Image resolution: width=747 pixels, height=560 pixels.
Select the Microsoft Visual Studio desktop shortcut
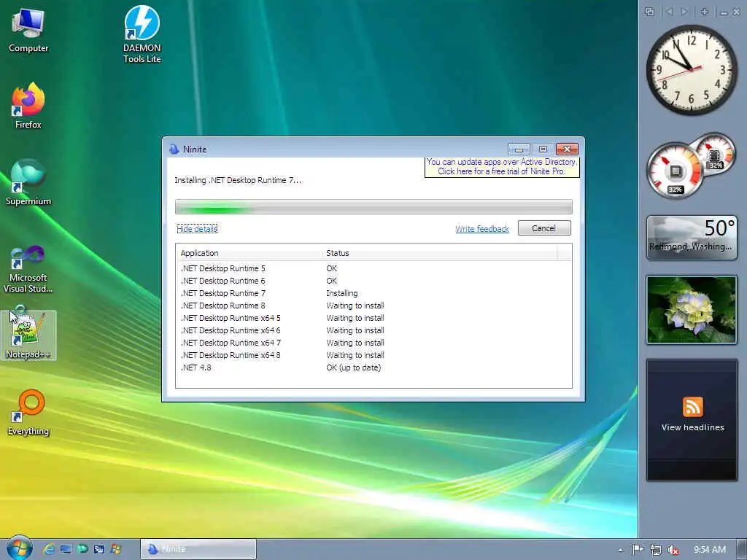[x=28, y=270]
